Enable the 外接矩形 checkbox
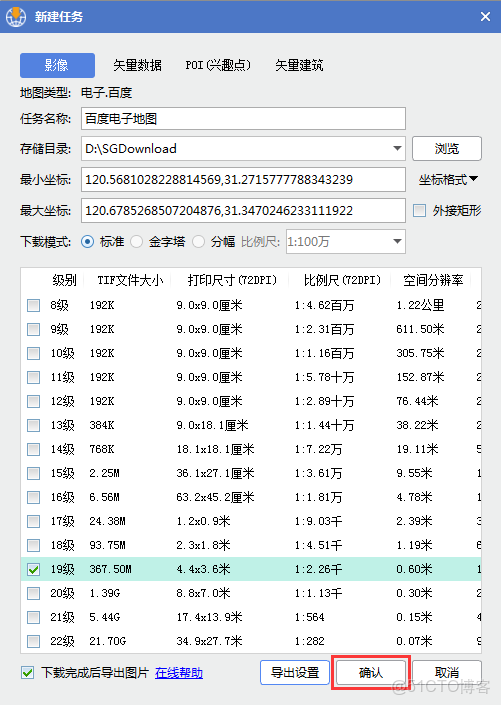This screenshot has height=705, width=501. click(420, 210)
